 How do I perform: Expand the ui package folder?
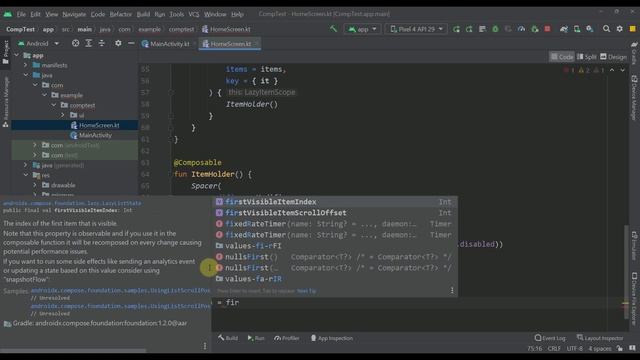point(62,115)
